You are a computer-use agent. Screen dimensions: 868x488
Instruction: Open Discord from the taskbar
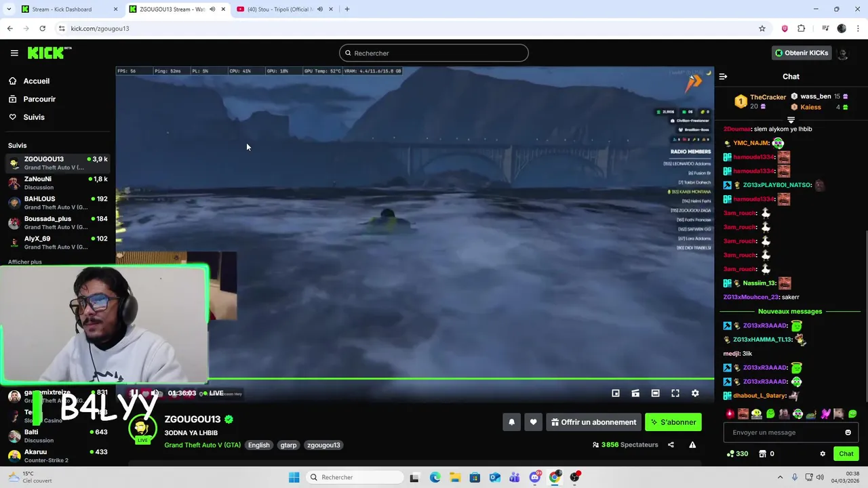tap(535, 477)
